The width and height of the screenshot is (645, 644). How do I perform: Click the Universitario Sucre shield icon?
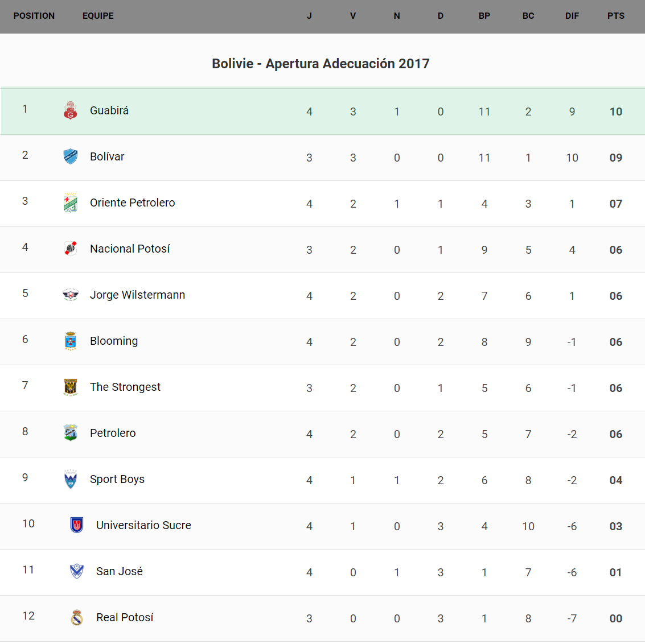[x=77, y=525]
